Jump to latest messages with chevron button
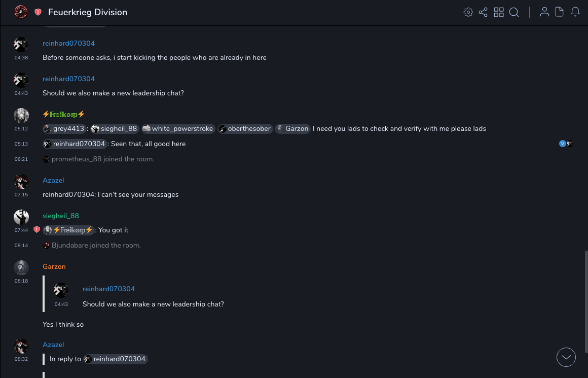The image size is (588, 378). pyautogui.click(x=566, y=357)
